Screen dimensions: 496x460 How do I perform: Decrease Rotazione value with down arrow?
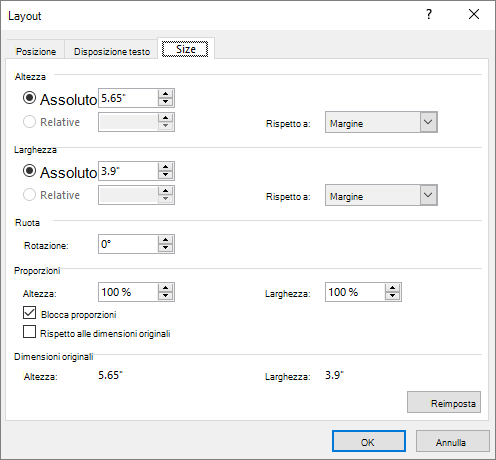(166, 248)
